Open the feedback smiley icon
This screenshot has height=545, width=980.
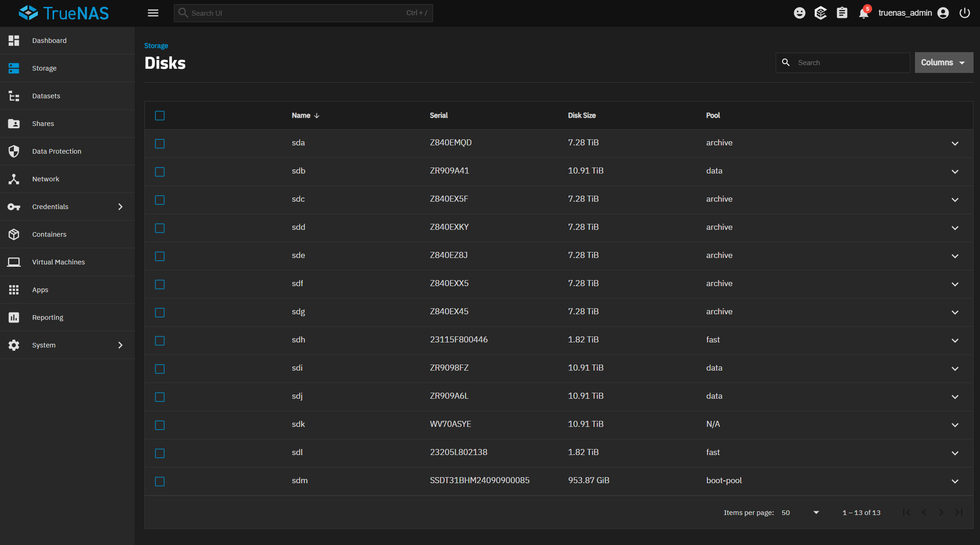[799, 13]
